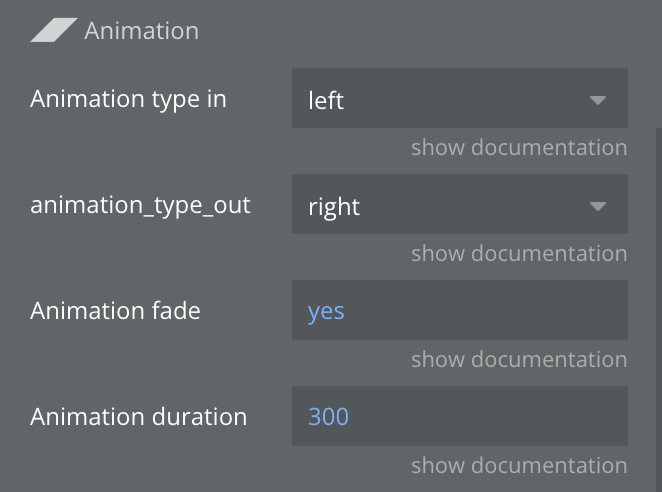Image resolution: width=662 pixels, height=492 pixels.
Task: Show documentation for Animation fade
Action: (x=519, y=360)
